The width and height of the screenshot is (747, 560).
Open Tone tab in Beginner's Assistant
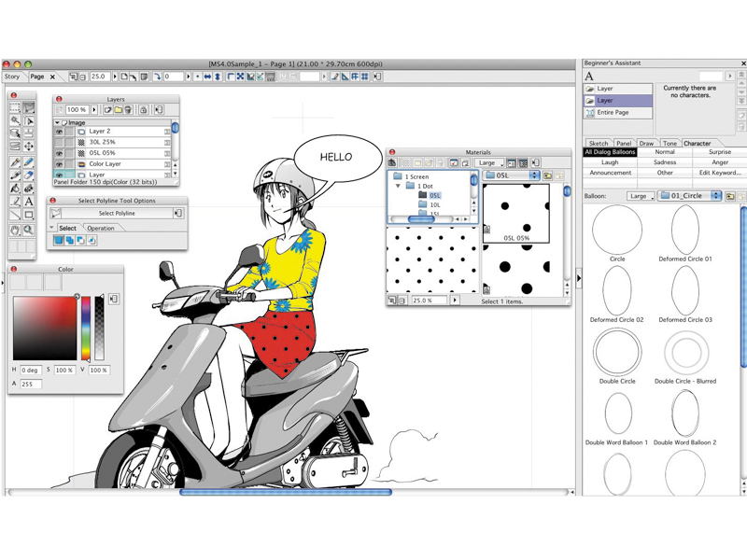point(669,144)
